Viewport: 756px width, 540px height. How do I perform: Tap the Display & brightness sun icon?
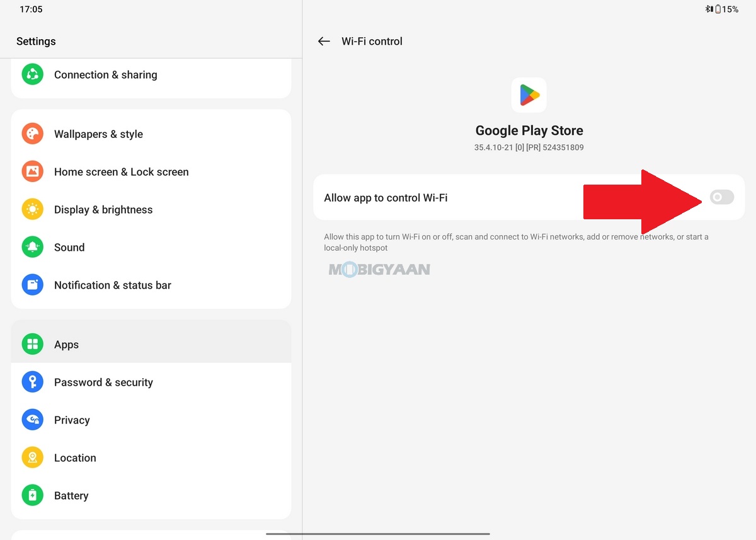[x=32, y=209]
